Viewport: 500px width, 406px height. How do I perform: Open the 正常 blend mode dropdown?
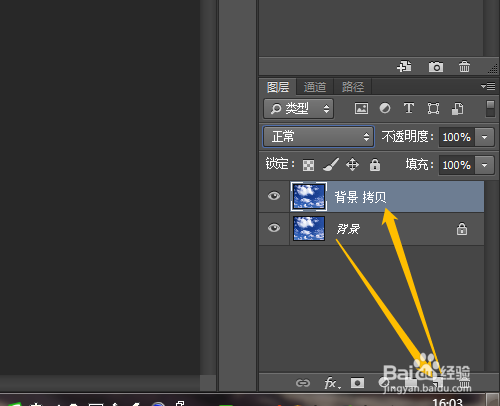(x=318, y=137)
